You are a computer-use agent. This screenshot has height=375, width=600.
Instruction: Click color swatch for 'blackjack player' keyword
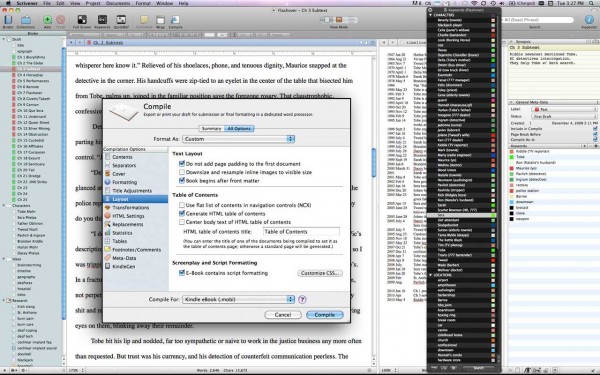(493, 25)
